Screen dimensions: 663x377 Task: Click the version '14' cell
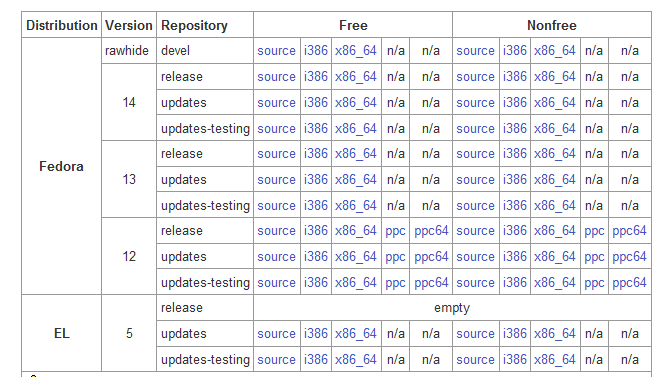pos(129,102)
